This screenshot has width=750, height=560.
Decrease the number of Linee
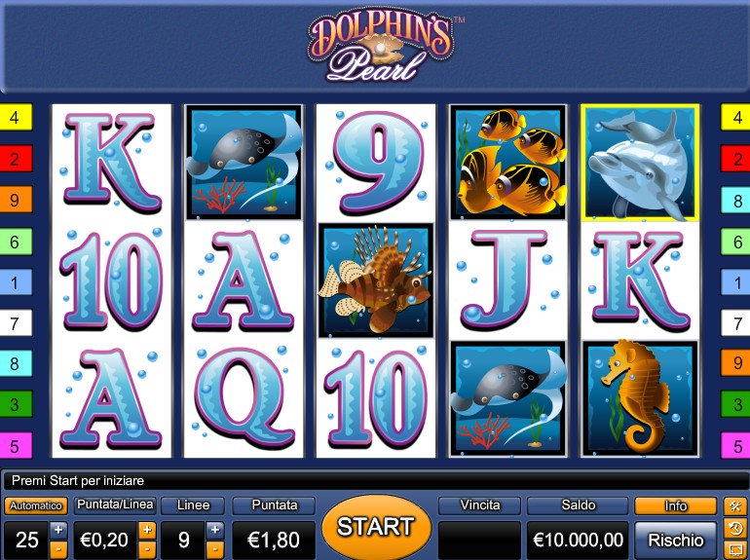[x=214, y=548]
